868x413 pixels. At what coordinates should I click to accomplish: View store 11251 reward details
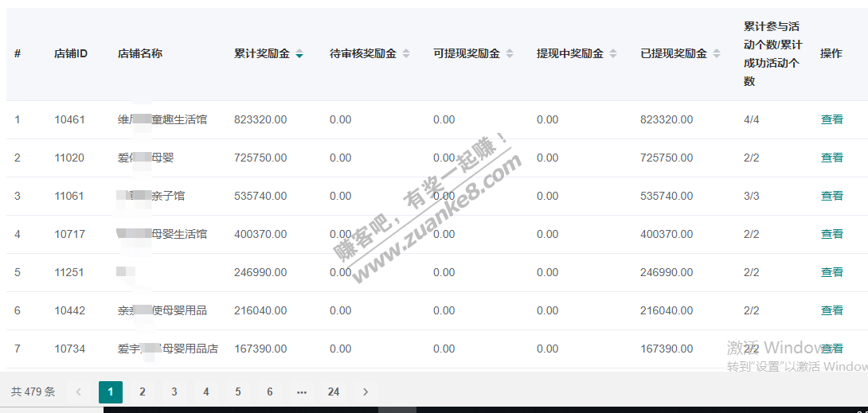(x=831, y=272)
